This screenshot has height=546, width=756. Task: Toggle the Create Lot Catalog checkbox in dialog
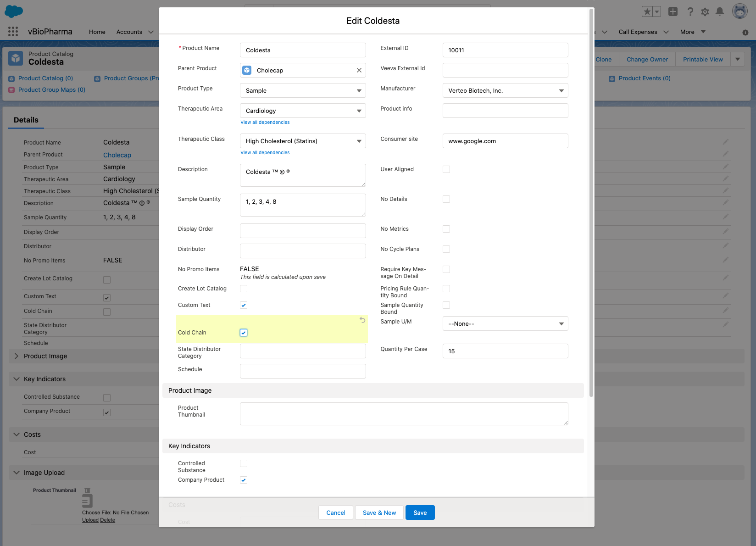coord(244,289)
